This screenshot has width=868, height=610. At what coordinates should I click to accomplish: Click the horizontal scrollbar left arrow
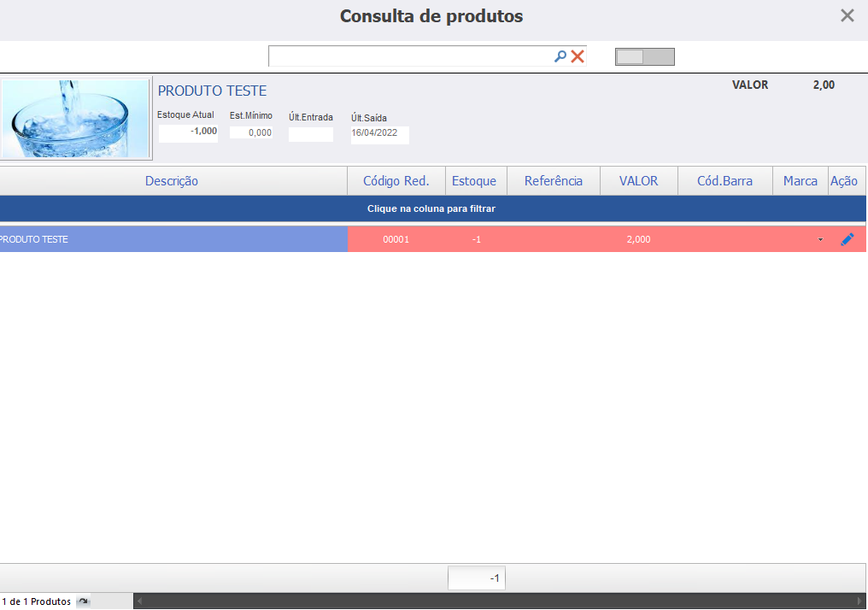(139, 601)
